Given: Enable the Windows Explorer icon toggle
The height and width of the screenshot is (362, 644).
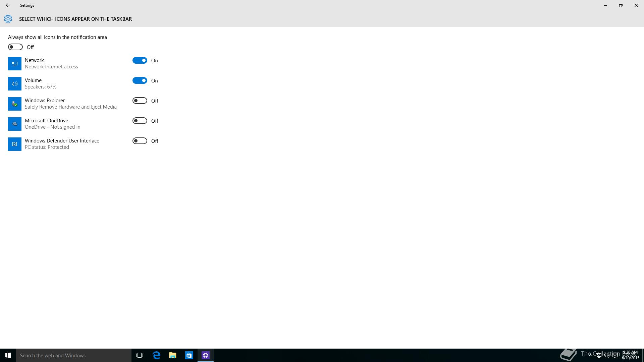Looking at the screenshot, I should pyautogui.click(x=140, y=101).
